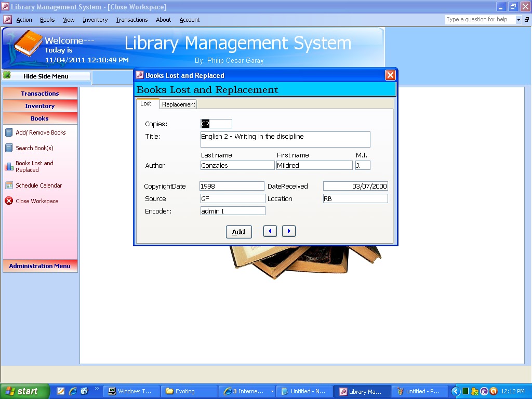This screenshot has height=399, width=532.
Task: Click the restore window icon beside help box
Action: (527, 20)
